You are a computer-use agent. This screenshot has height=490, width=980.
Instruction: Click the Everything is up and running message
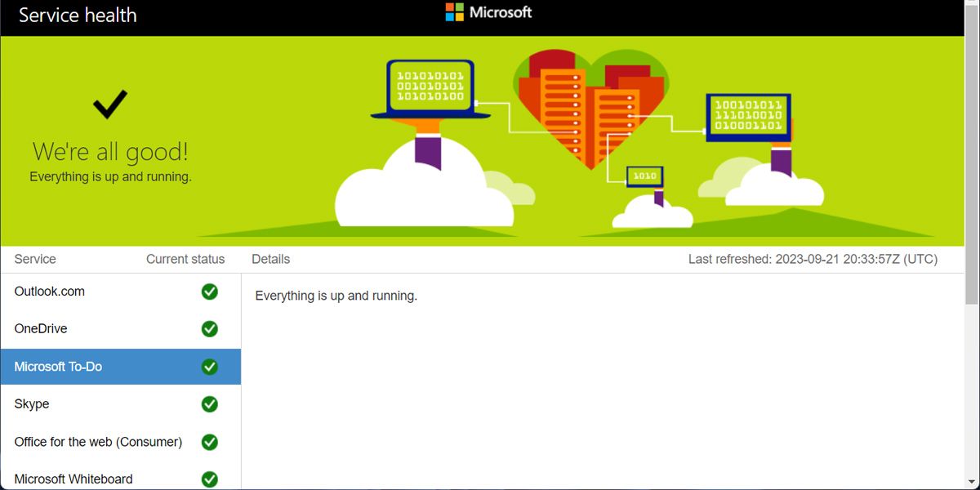(336, 296)
